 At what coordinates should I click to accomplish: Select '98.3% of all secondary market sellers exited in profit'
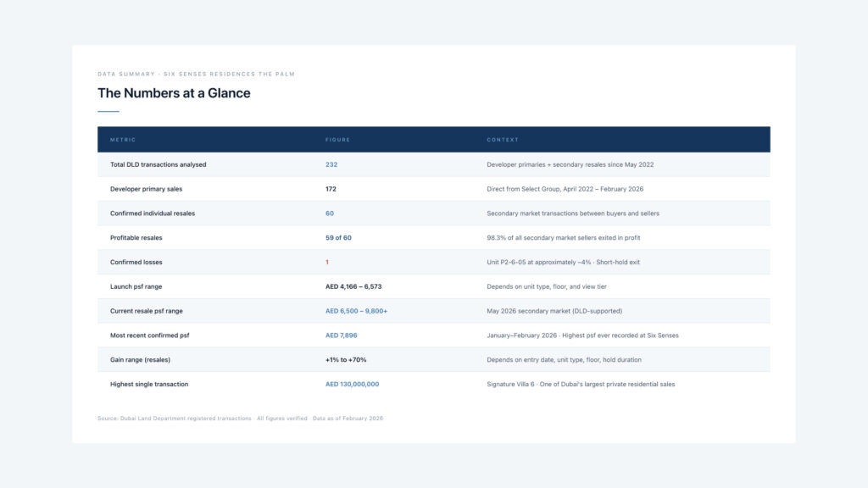click(563, 237)
